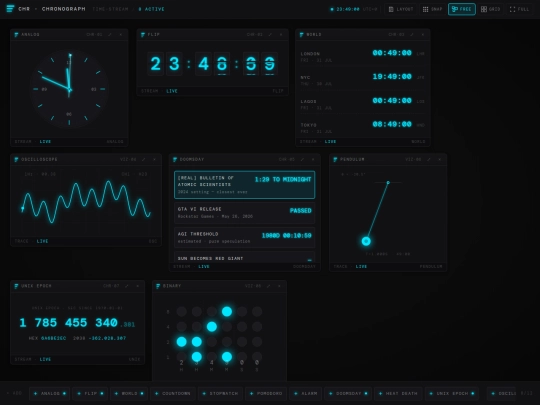Add the Pomodoro widget from the bottom bar
This screenshot has width=540, height=405.
266,393
